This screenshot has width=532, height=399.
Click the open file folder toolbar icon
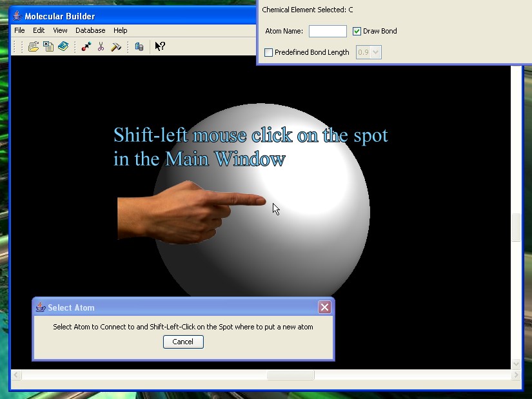(x=34, y=46)
